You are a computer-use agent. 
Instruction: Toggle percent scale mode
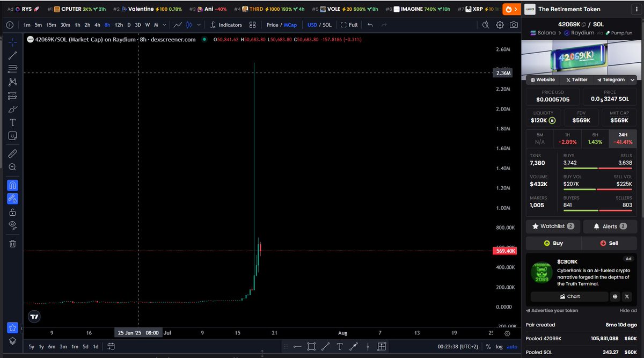[488, 346]
